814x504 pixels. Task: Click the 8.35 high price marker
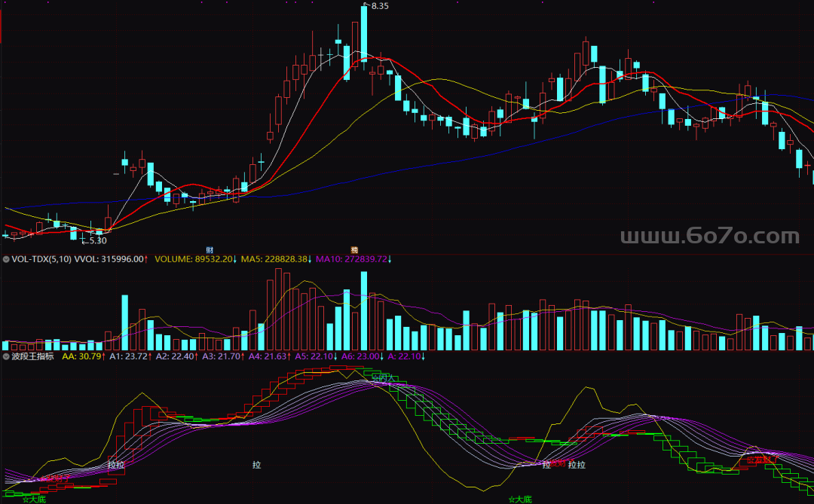pos(378,6)
